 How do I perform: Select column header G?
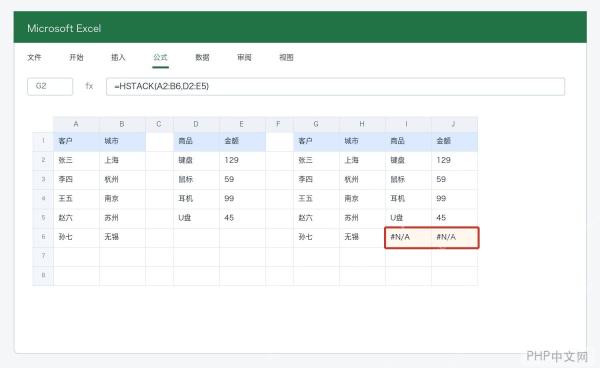(x=316, y=124)
